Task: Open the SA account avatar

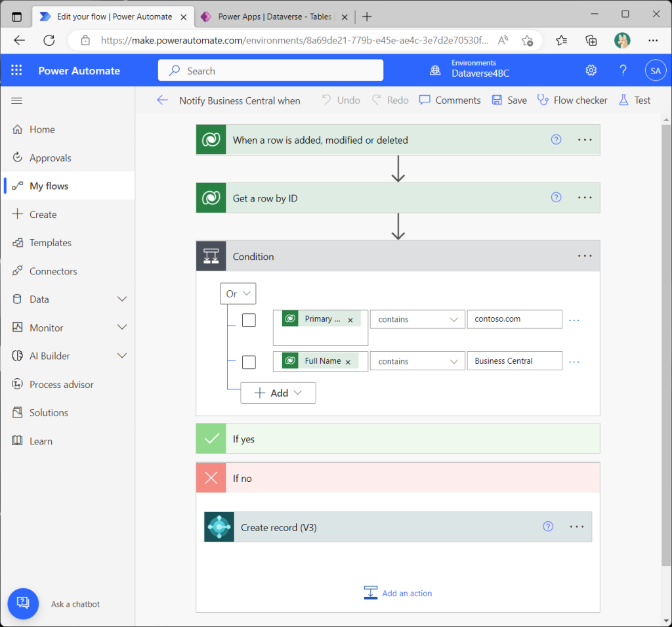Action: (x=656, y=71)
